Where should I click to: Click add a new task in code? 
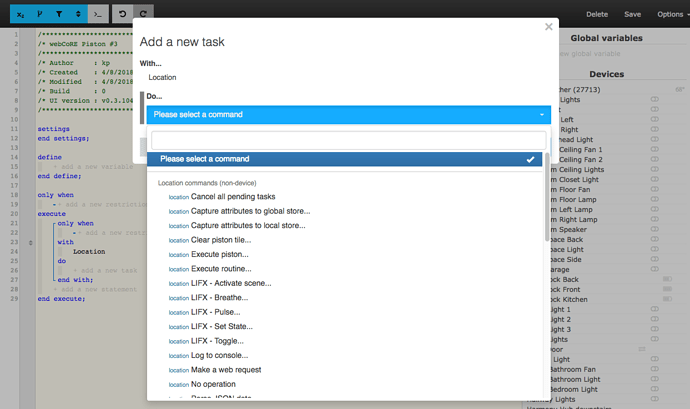click(105, 270)
